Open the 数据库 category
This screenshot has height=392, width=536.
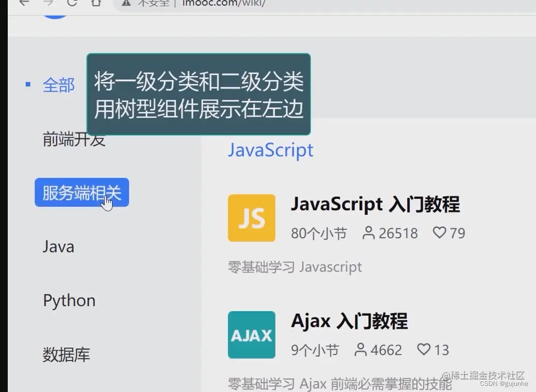click(66, 354)
